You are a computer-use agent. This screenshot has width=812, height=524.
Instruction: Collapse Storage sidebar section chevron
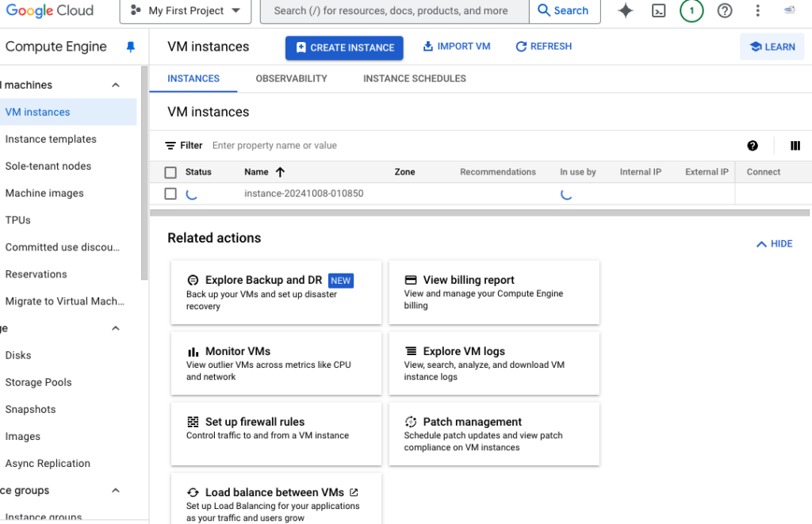tap(116, 328)
